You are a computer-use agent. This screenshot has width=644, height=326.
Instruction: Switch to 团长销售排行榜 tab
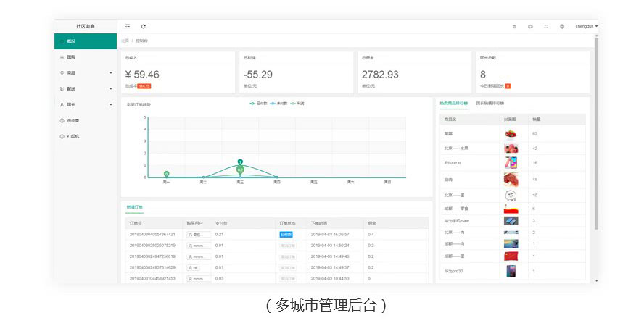490,104
